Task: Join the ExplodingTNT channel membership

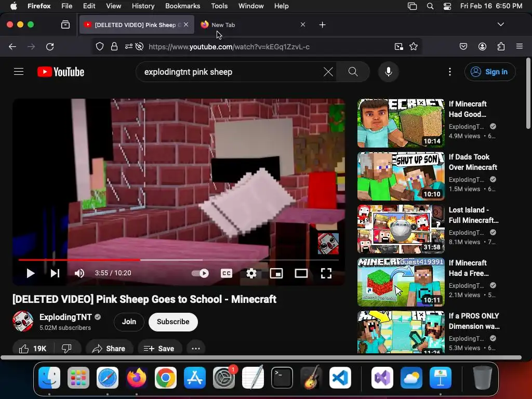Action: point(129,322)
